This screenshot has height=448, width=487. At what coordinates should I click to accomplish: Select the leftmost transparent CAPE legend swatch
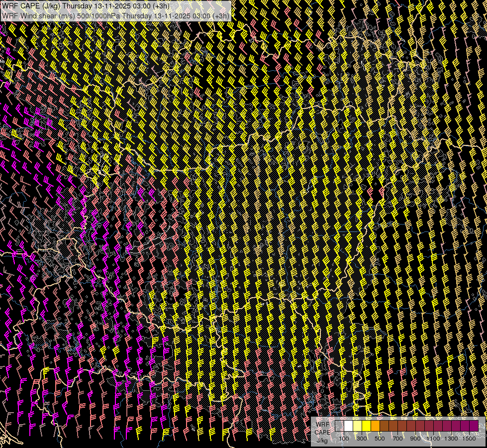pos(339,426)
